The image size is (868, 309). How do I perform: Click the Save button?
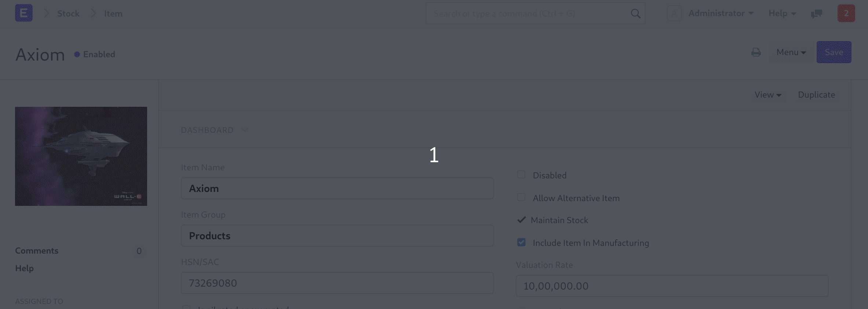[834, 52]
